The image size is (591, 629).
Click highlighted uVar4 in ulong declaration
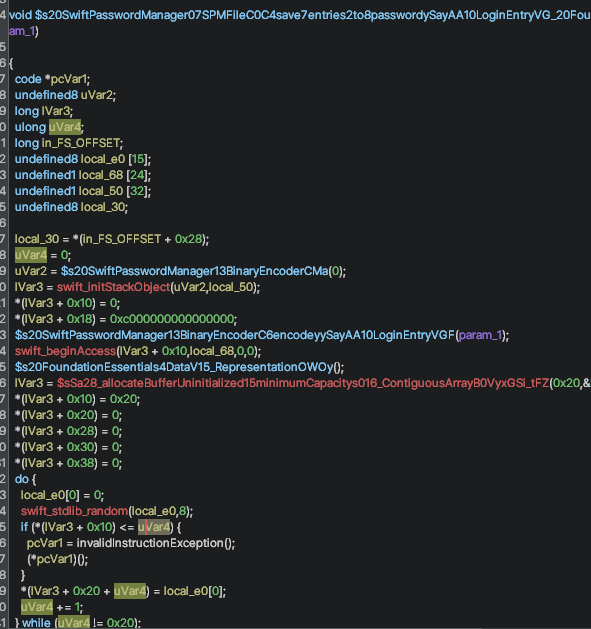tap(65, 127)
